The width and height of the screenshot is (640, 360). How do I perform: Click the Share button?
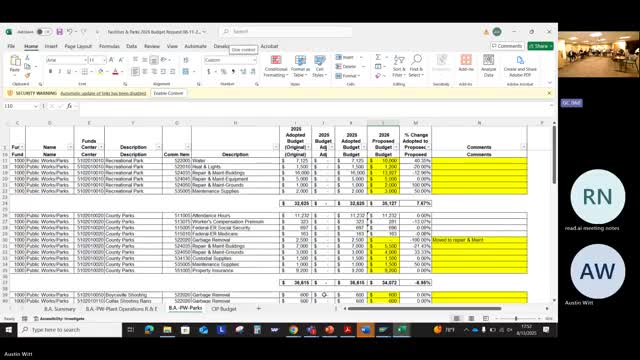pos(540,46)
